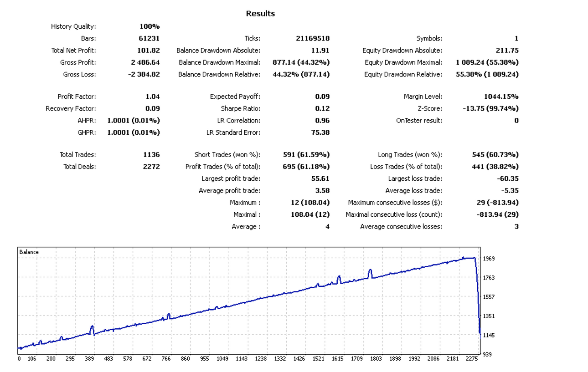Viewport: 588px width, 372px height.
Task: Click Equity Drawdown Relative value 55.38% (1 089.24)
Action: point(487,74)
